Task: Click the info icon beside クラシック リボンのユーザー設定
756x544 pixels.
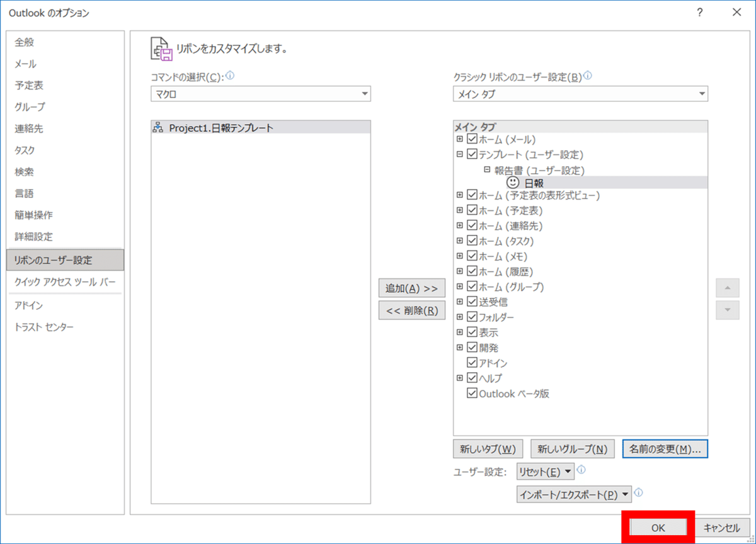Action: (588, 76)
